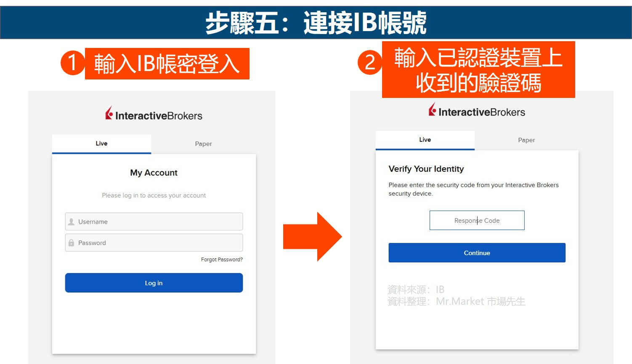Click the user icon in Username field

click(x=72, y=222)
